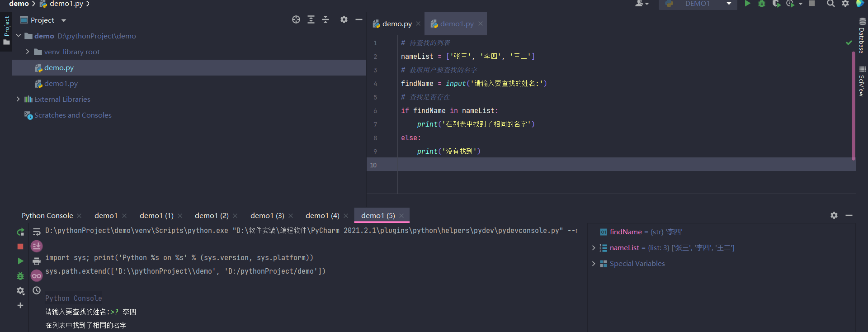Screen dimensions: 868x332
Task: Click line number 4 in the gutter
Action: 375,84
